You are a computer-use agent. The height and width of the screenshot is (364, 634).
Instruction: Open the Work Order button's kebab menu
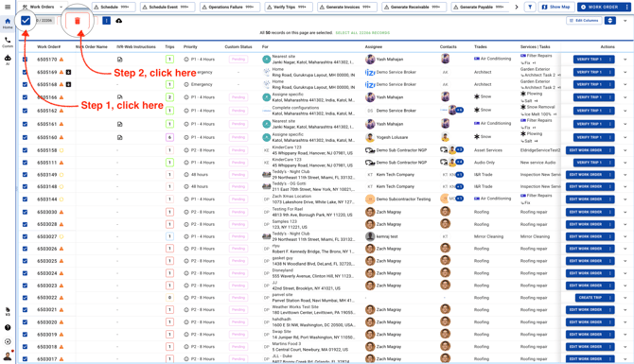pos(626,7)
